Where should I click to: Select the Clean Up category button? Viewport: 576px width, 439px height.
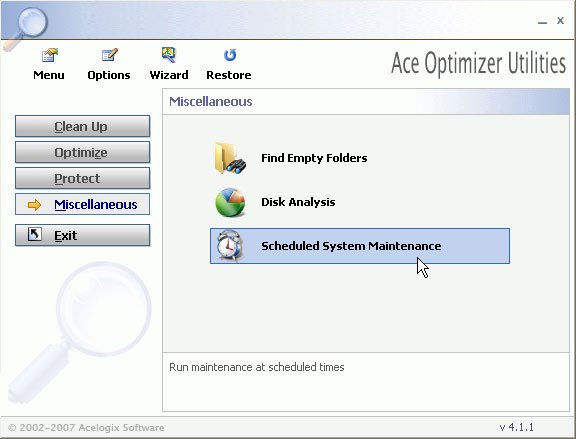[83, 126]
